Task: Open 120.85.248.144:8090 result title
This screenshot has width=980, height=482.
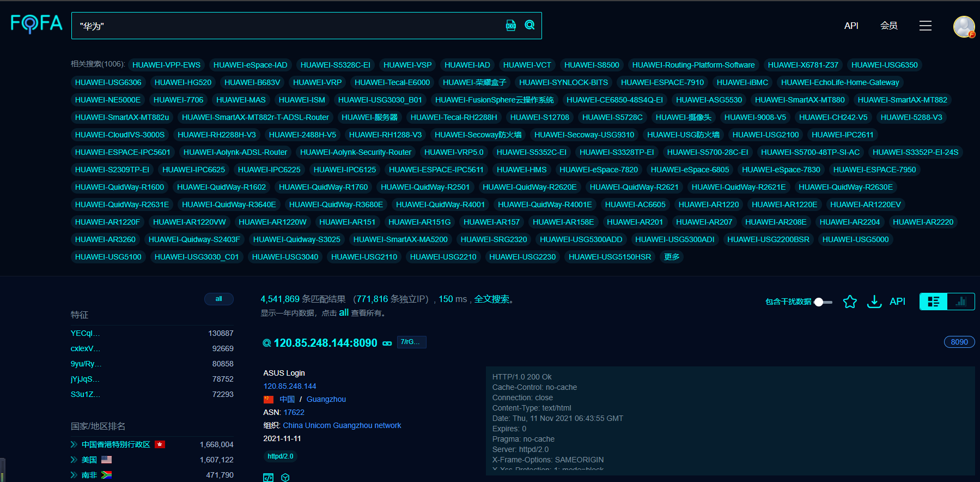Action: tap(325, 343)
